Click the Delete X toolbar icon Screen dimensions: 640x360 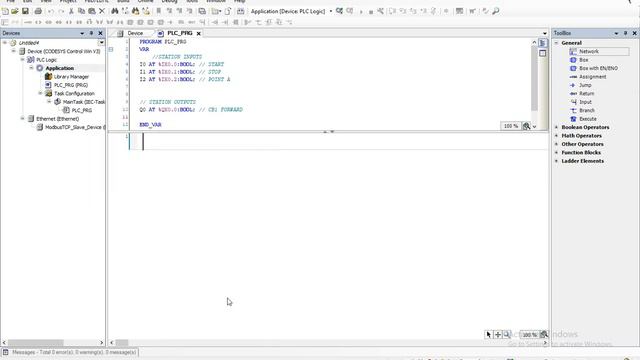pos(102,11)
